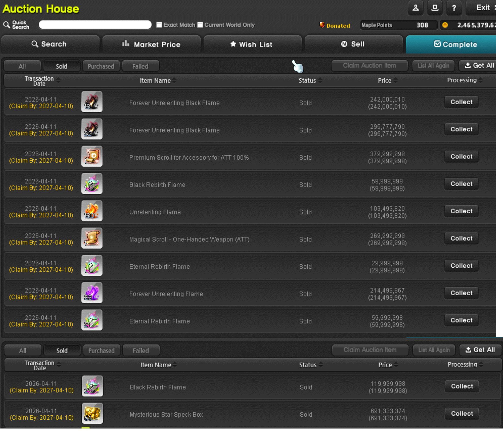Select the Magical Scroll One-Handed Weapon icon

point(92,238)
